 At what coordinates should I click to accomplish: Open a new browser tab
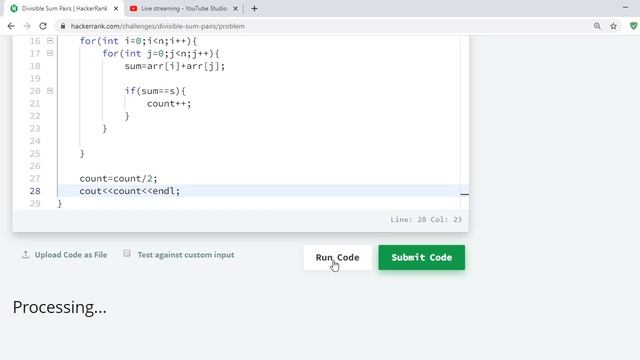pos(254,9)
